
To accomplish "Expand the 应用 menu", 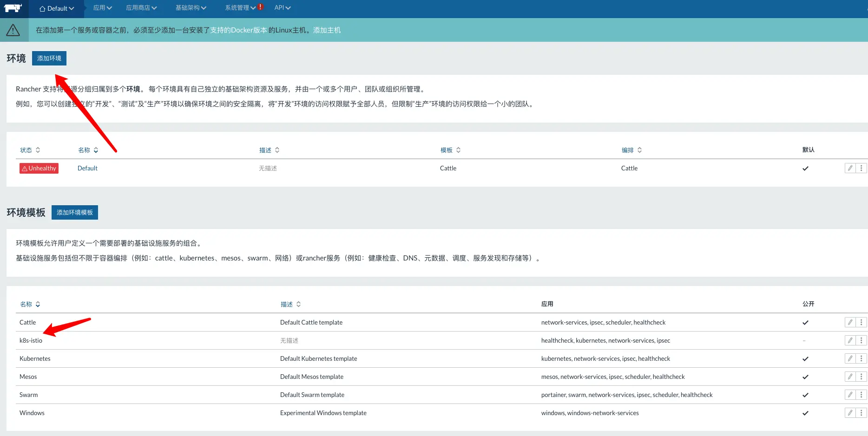I will (x=102, y=7).
